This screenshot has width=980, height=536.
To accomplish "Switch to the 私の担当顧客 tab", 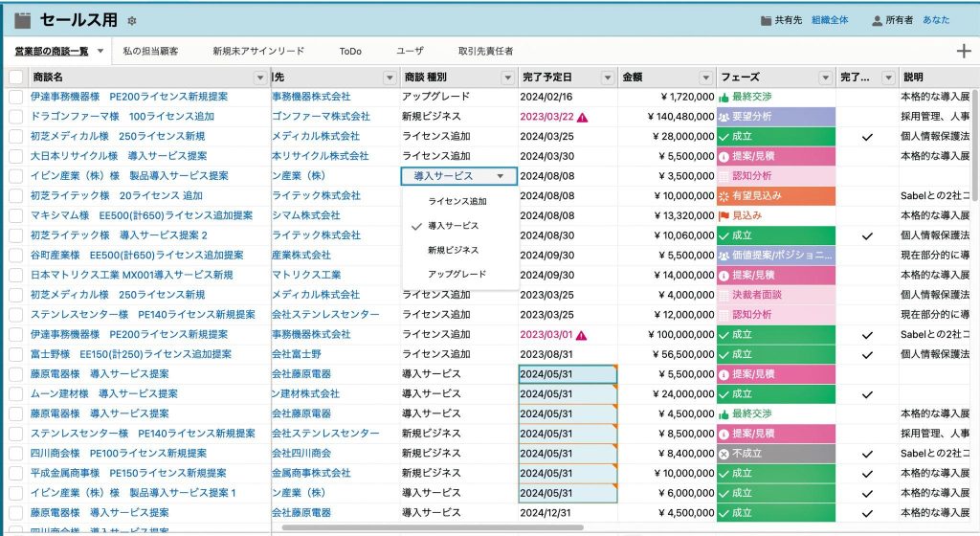I will point(150,51).
